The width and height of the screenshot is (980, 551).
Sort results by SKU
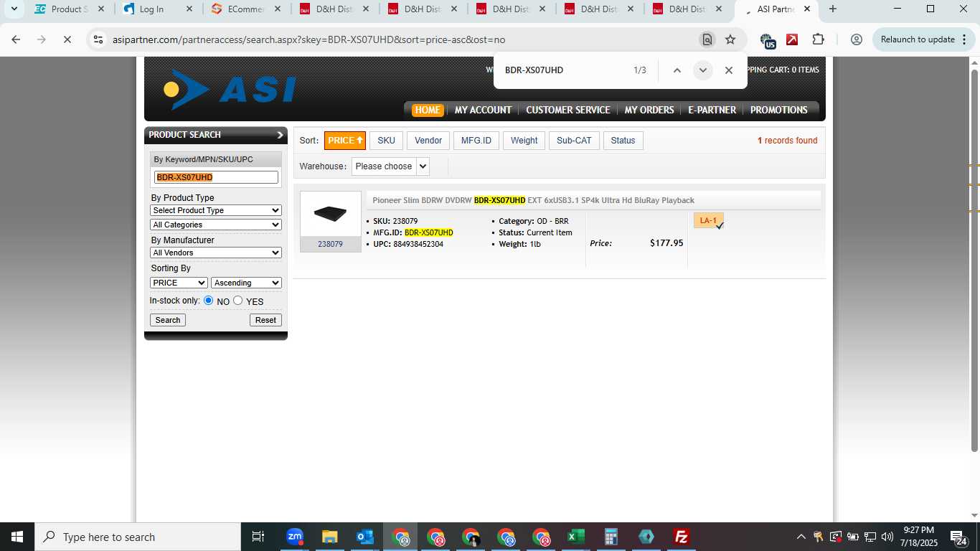[386, 141]
